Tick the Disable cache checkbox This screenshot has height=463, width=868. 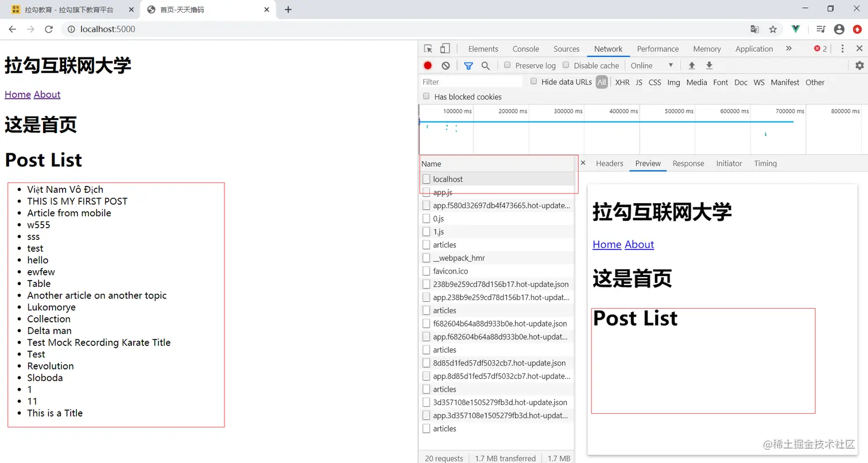click(x=566, y=65)
